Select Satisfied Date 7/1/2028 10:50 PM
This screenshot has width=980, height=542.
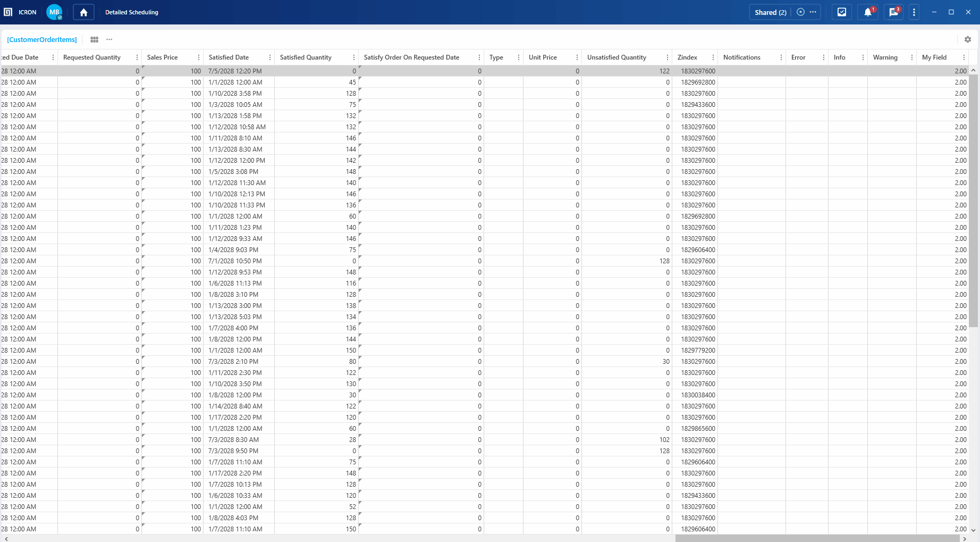click(x=239, y=261)
